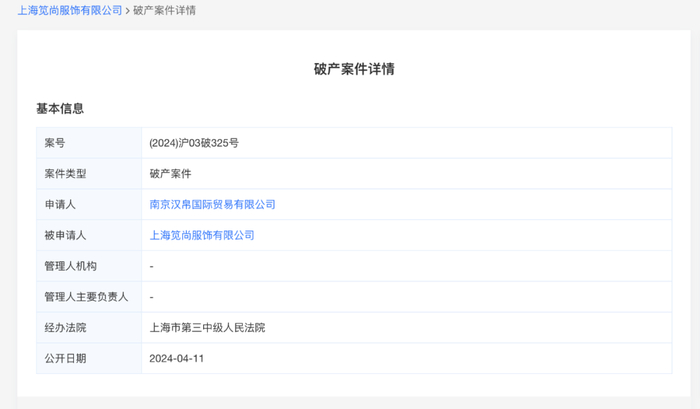Click the 经办法院 label cell
Screen dimensions: 700x409
[x=89, y=328]
